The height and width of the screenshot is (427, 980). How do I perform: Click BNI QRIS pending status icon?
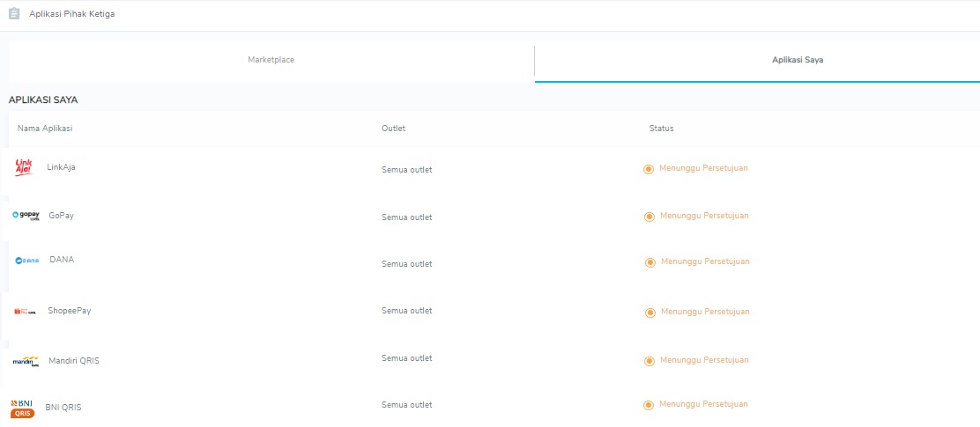coord(649,405)
